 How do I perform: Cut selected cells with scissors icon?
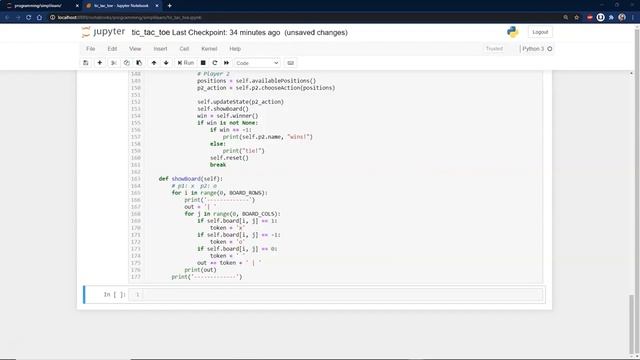pyautogui.click(x=114, y=63)
